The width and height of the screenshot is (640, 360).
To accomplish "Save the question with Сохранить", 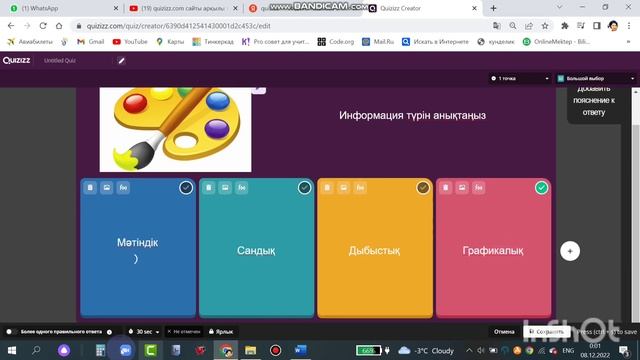I will click(547, 331).
